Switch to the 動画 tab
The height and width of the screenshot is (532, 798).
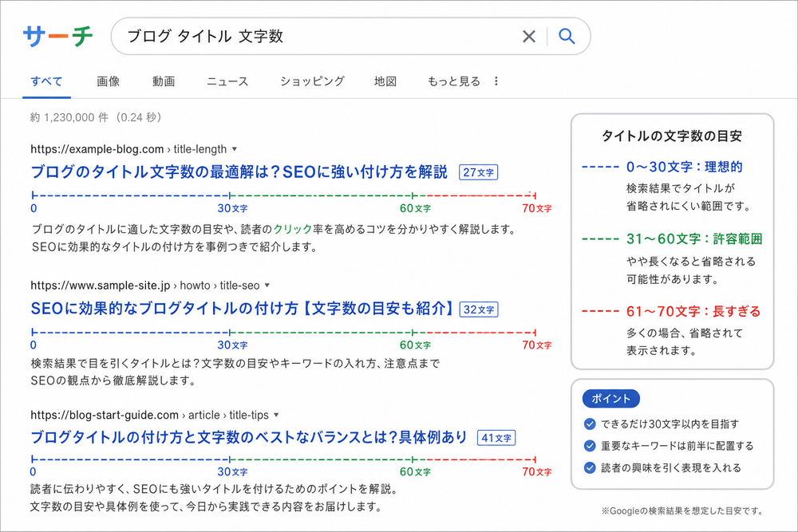tap(164, 81)
